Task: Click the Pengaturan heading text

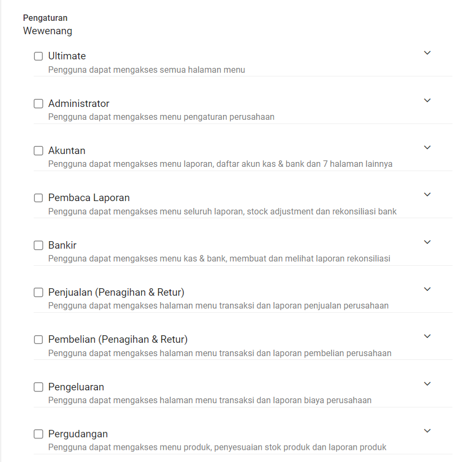Action: (x=45, y=18)
